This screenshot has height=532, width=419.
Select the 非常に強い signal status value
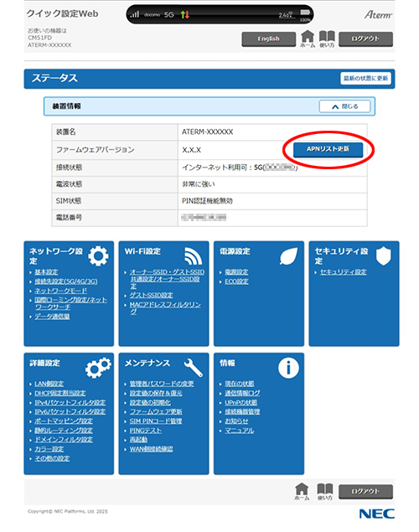(x=199, y=184)
